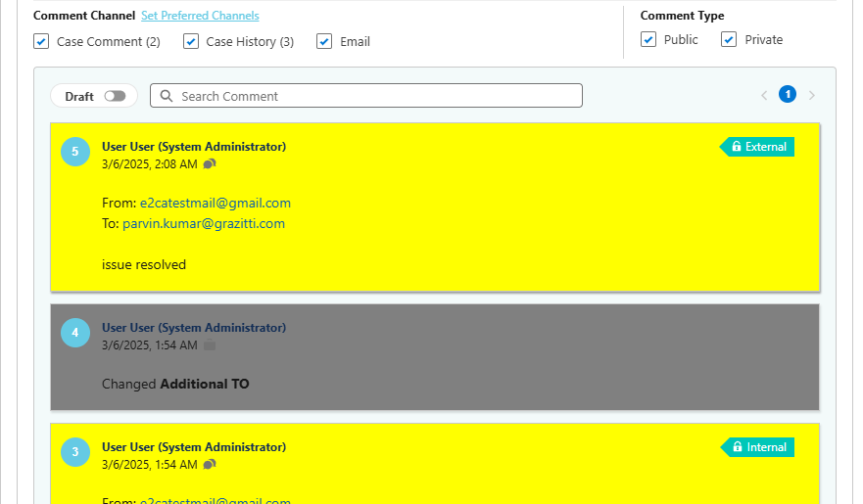The image size is (863, 504).
Task: Go to next page arrow
Action: (812, 96)
